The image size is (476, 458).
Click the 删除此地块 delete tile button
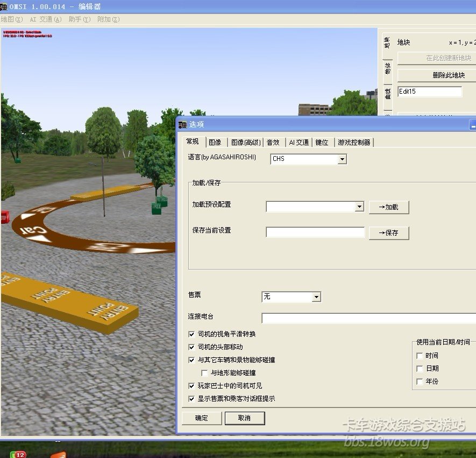[436, 75]
